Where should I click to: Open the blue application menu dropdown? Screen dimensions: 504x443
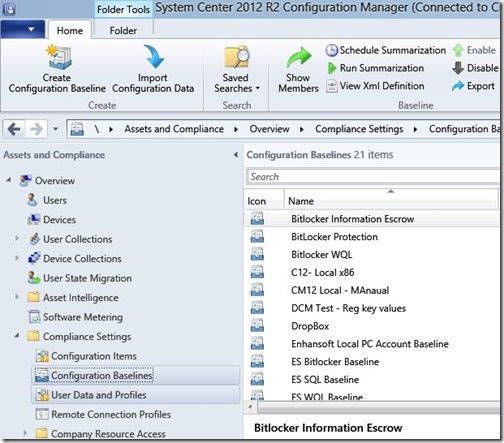(23, 29)
